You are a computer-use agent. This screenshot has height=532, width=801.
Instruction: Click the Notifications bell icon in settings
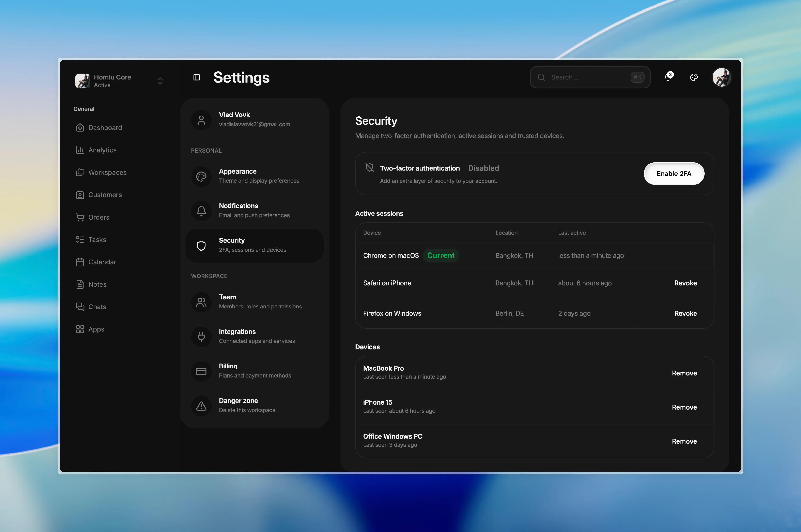[x=201, y=211]
